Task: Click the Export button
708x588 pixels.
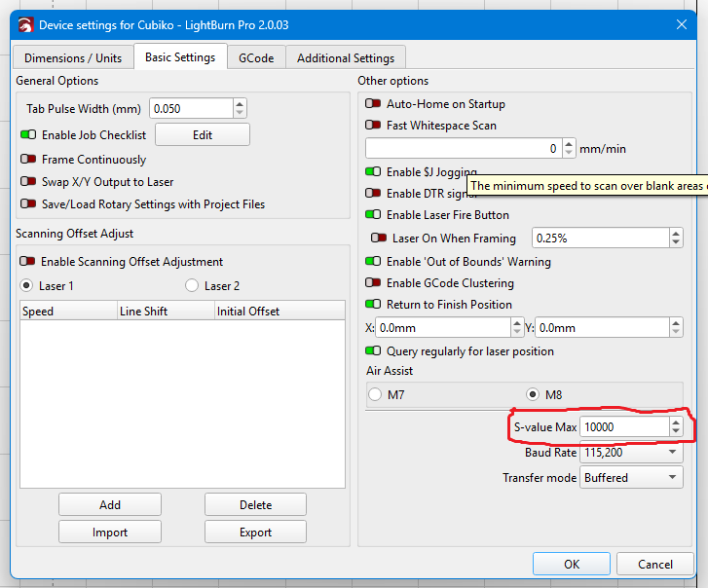Action: (x=255, y=533)
